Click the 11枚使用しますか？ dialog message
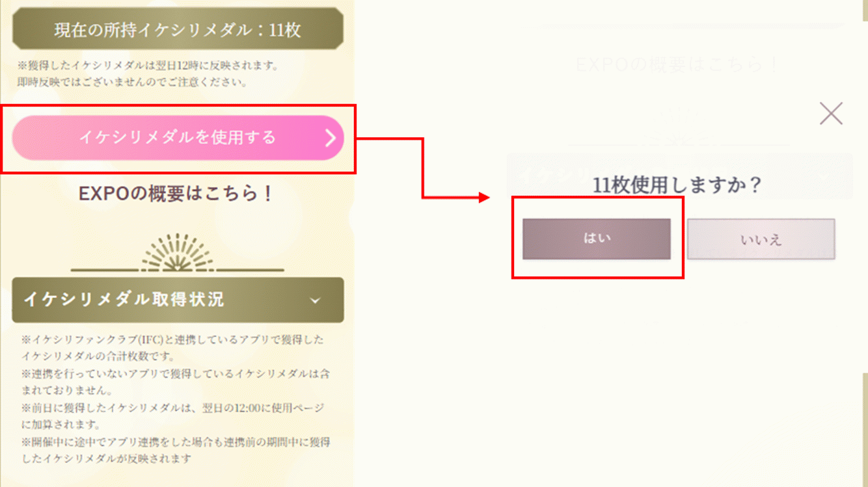The width and height of the screenshot is (868, 487). (677, 185)
